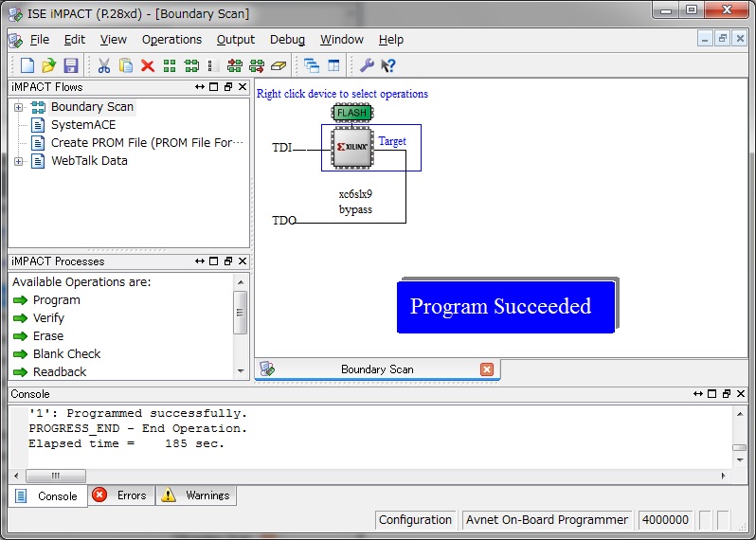This screenshot has width=756, height=540.
Task: Close the iMPACT Flows panel
Action: point(243,87)
